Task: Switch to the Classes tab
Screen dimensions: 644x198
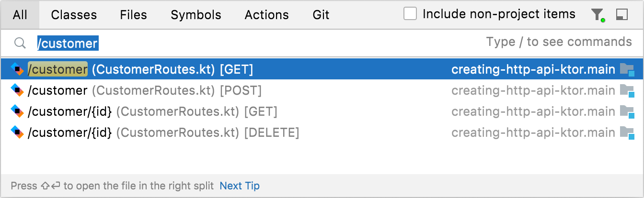Action: [x=74, y=15]
